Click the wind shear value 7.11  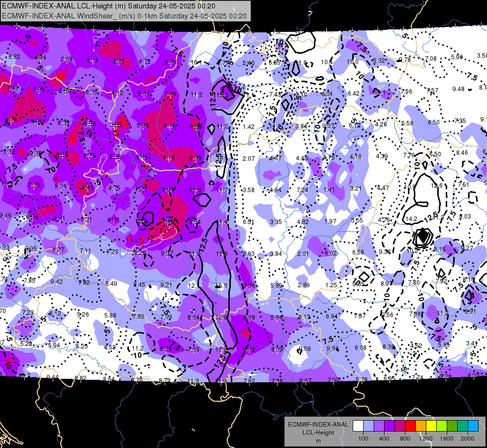pos(86,250)
